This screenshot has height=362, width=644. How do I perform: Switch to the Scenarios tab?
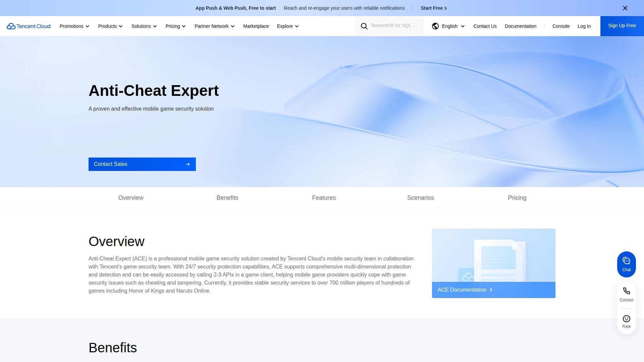coord(421,198)
